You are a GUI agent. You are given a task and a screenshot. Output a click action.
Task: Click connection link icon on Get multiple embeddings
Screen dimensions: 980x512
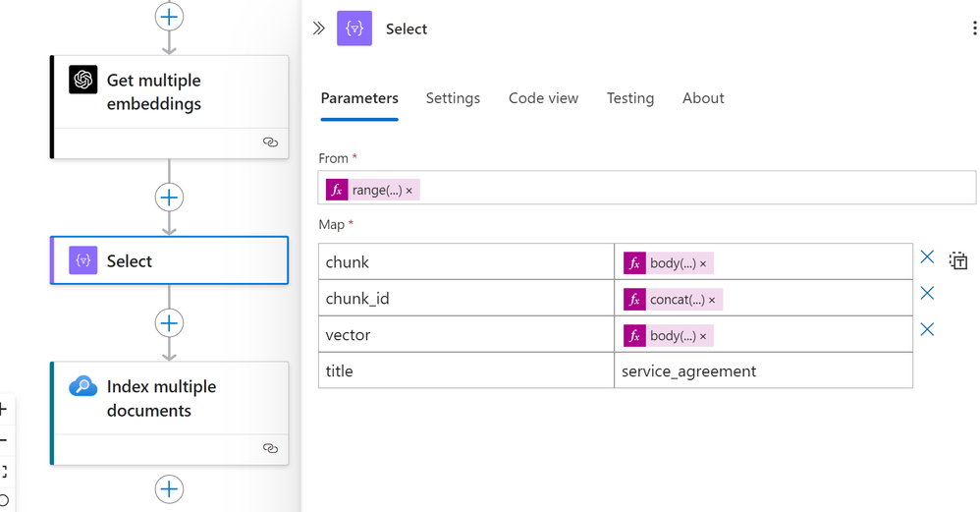(270, 142)
